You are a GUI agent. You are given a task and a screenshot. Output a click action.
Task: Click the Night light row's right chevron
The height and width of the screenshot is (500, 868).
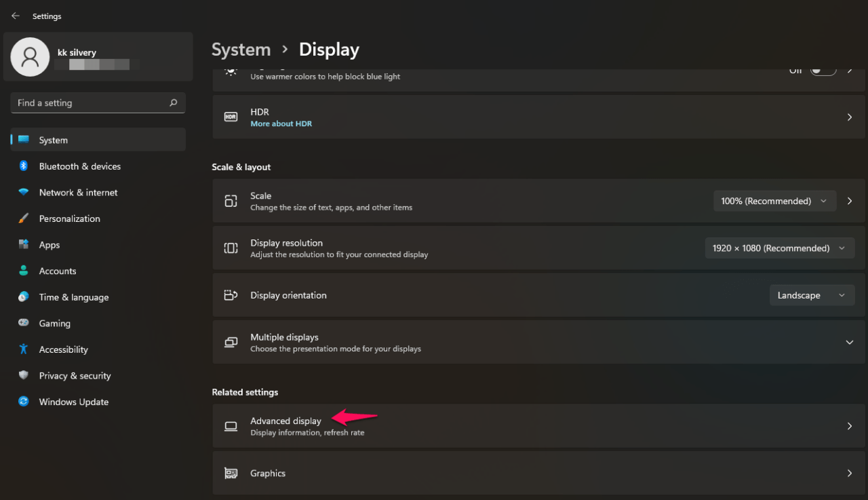point(850,70)
